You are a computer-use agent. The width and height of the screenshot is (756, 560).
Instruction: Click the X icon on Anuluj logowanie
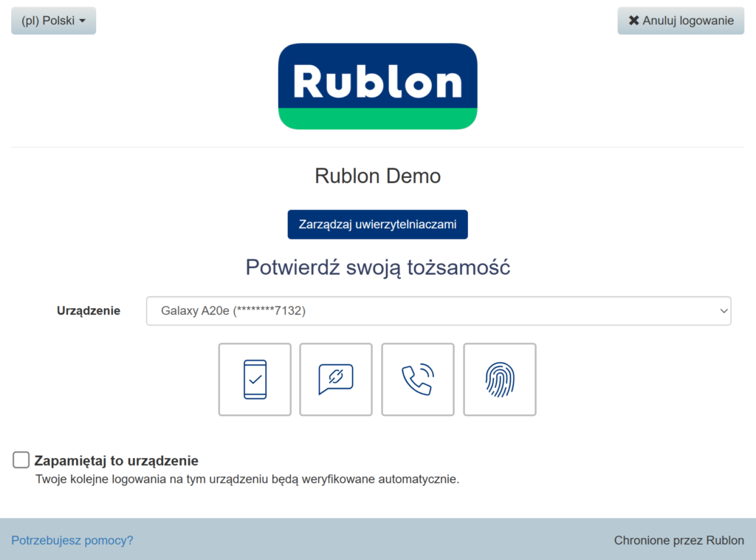point(633,21)
